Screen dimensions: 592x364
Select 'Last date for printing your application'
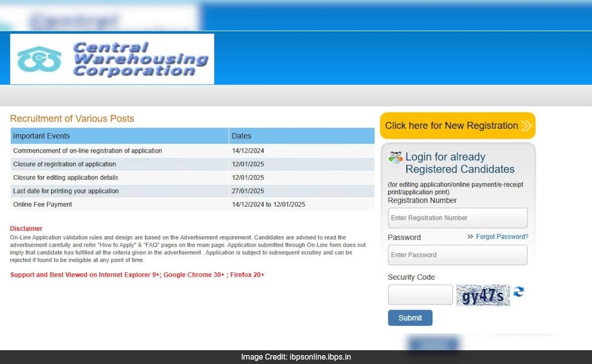66,191
